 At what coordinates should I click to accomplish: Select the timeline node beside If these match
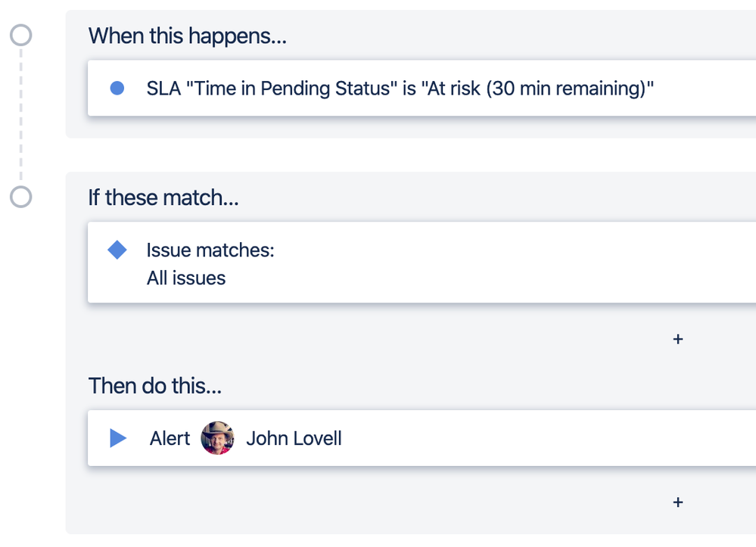[21, 197]
